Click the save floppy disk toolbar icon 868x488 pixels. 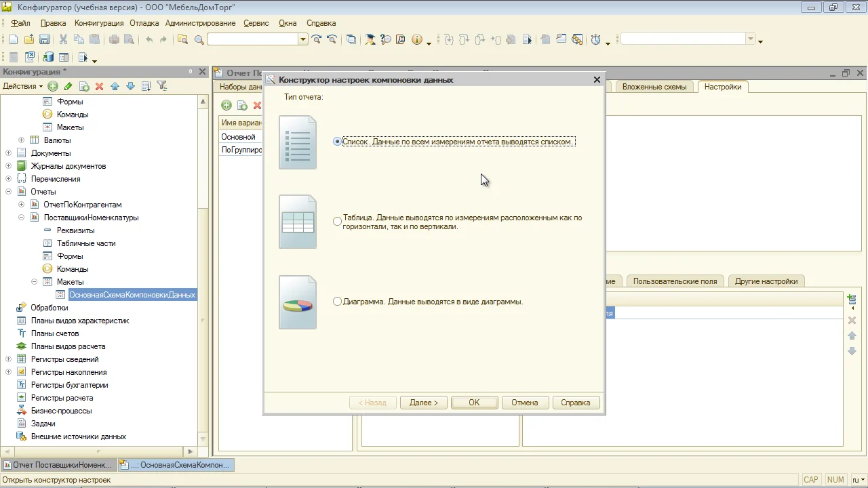pyautogui.click(x=44, y=40)
